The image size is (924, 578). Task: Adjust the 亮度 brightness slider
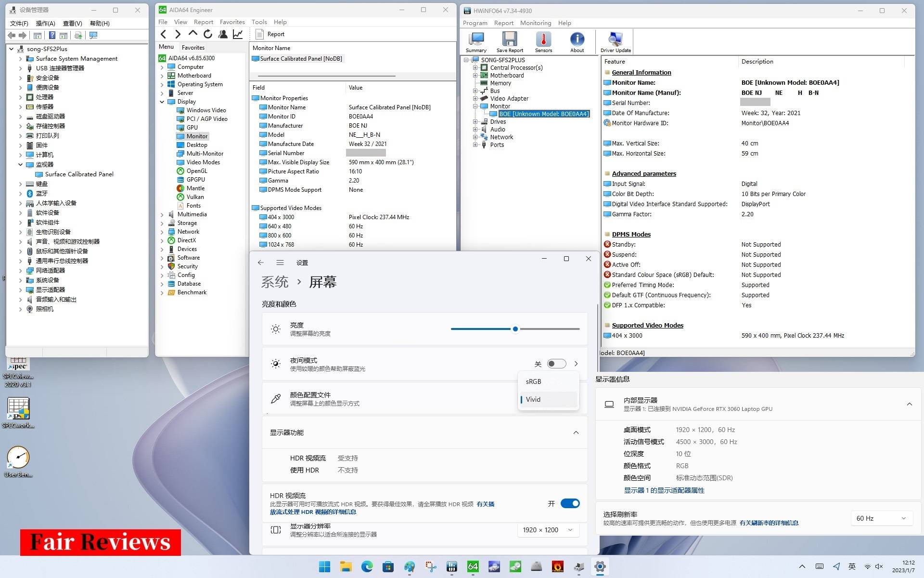click(x=515, y=329)
